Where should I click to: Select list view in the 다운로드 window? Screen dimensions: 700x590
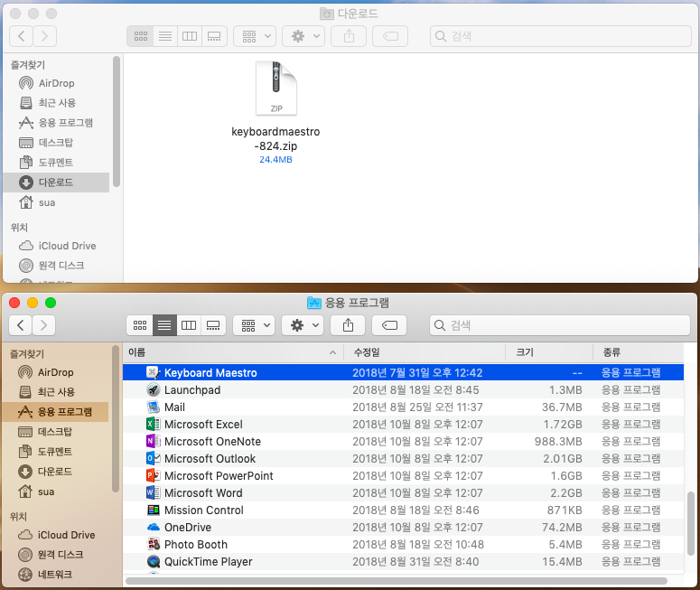(x=165, y=36)
